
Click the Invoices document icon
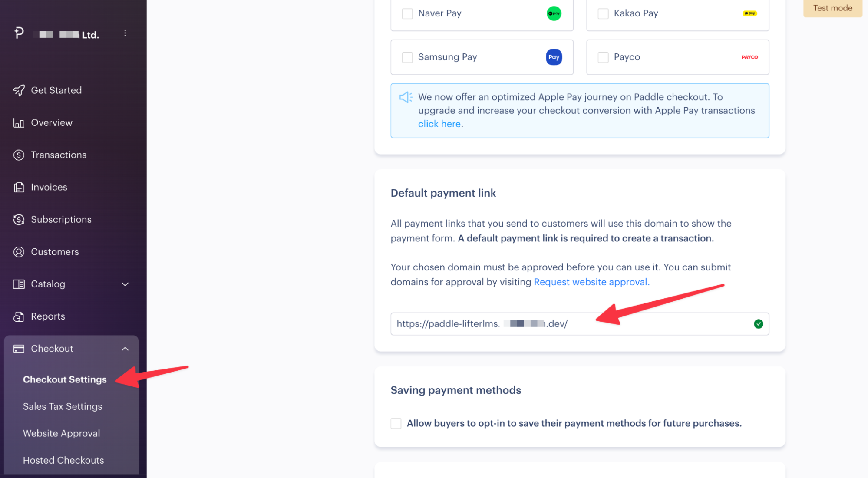pyautogui.click(x=19, y=188)
